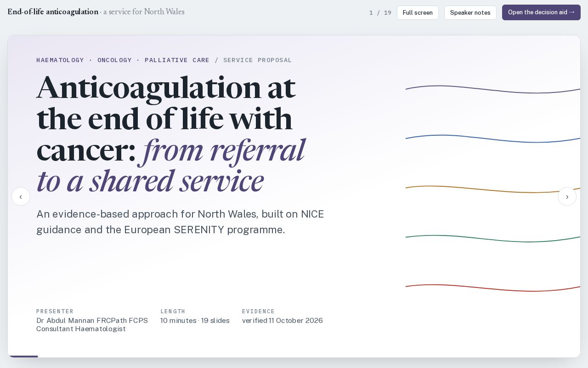
Task: Open the decision aid
Action: tap(541, 12)
